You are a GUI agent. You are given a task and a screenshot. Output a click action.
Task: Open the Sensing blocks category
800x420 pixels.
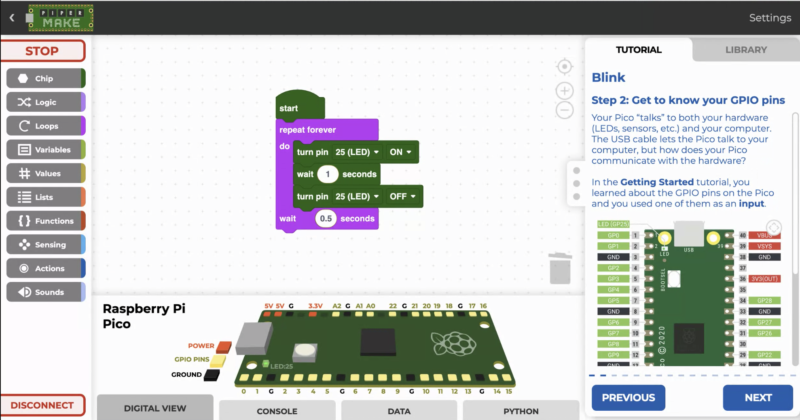click(45, 244)
